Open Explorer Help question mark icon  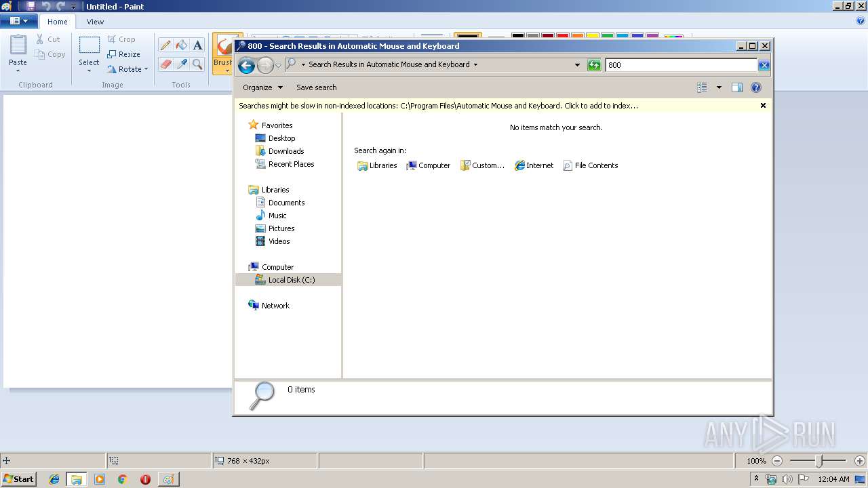[x=756, y=87]
